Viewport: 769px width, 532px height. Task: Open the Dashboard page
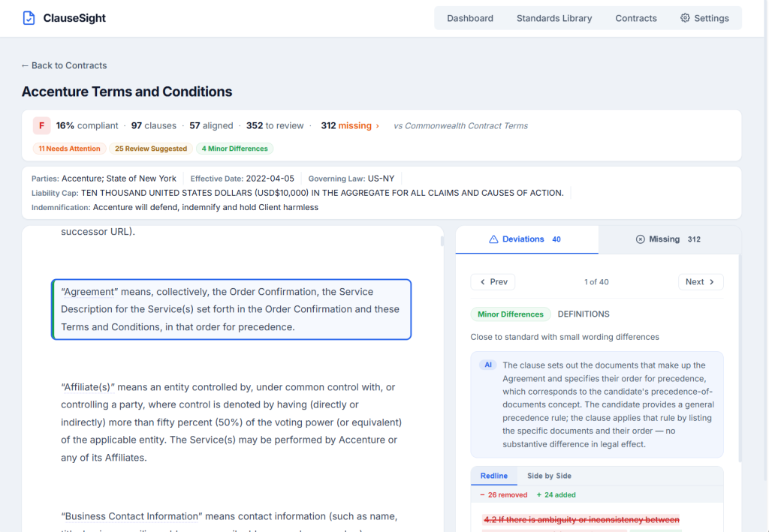pos(470,18)
